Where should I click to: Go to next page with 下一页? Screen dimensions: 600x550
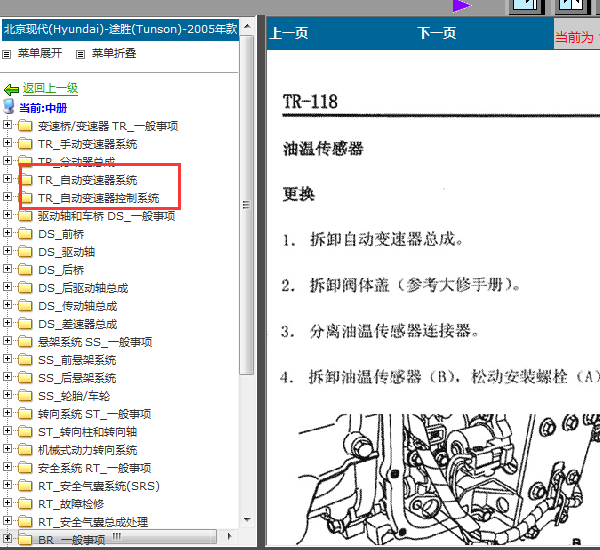(x=437, y=33)
